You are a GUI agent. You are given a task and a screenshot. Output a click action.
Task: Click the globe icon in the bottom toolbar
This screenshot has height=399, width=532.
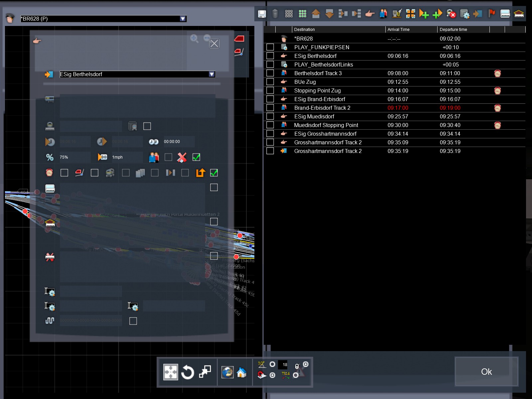pyautogui.click(x=227, y=372)
